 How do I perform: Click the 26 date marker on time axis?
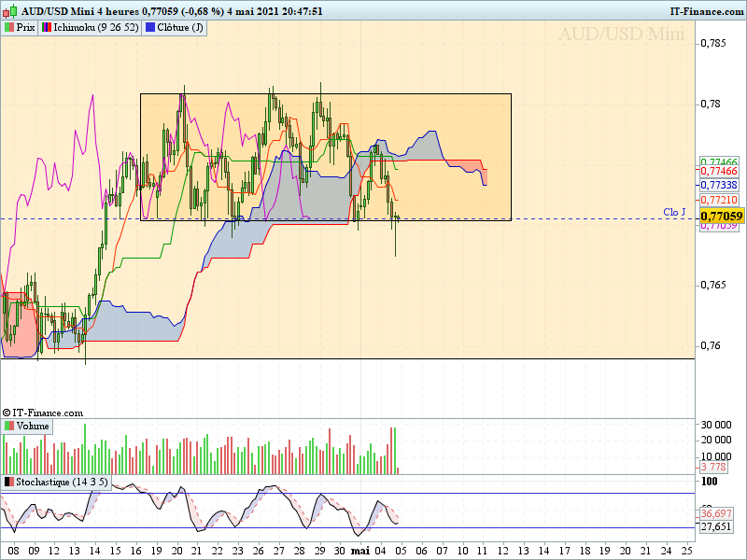pyautogui.click(x=259, y=551)
